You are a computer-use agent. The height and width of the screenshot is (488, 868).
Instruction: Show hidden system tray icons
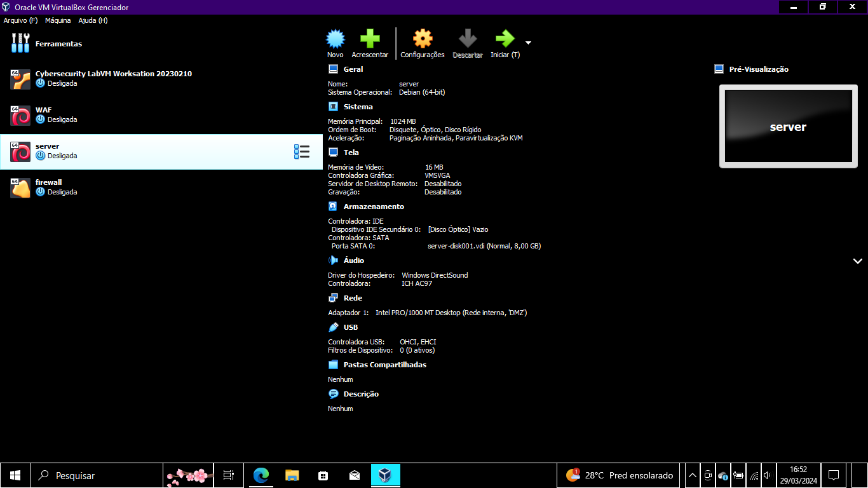[x=693, y=475]
